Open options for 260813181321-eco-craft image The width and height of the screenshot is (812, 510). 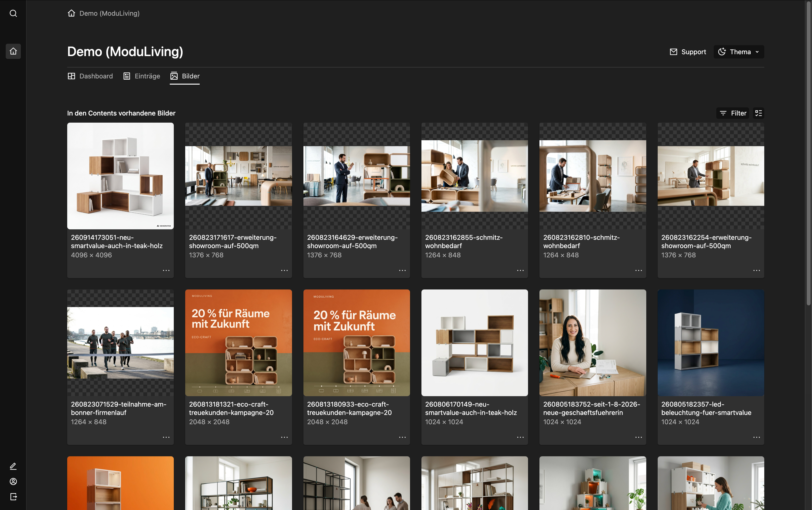click(284, 437)
